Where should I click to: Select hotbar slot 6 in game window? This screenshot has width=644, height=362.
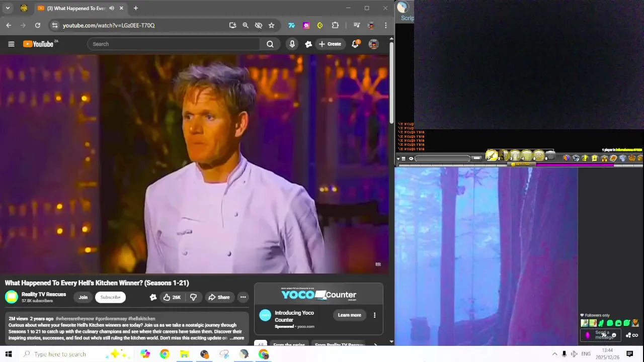(550, 156)
